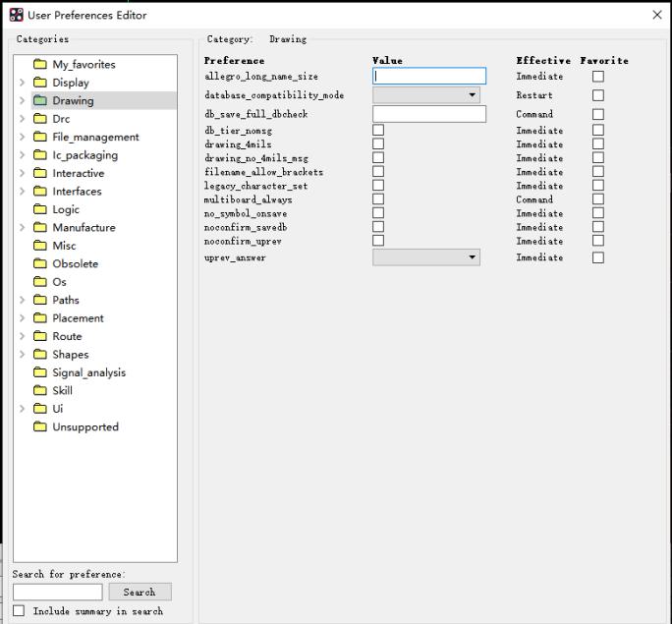
Task: Mark allegro_long_name_size as favorite
Action: tap(598, 77)
